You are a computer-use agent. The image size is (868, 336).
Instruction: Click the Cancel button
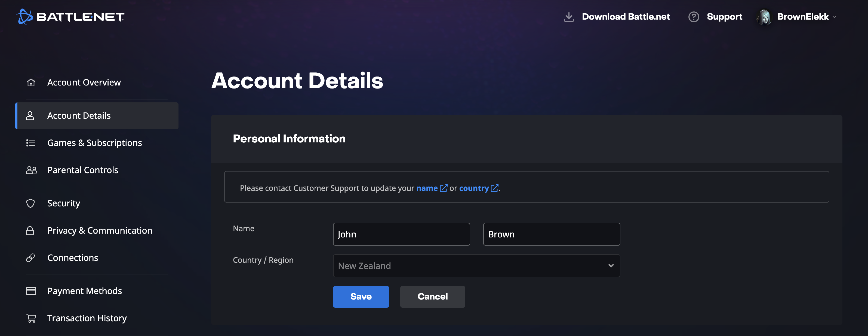pyautogui.click(x=433, y=297)
